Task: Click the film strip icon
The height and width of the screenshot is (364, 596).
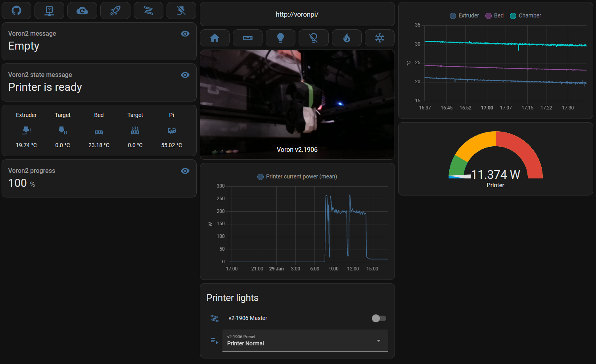Action: (148, 10)
